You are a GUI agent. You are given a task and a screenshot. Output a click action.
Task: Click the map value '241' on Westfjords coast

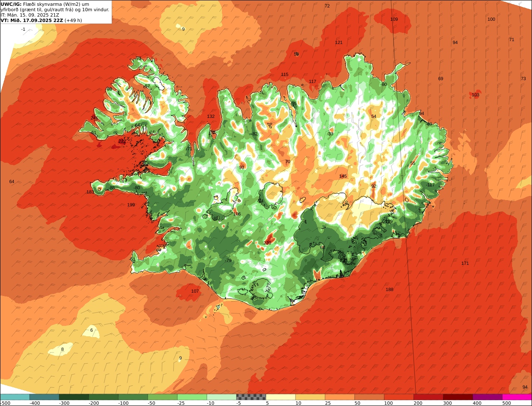tap(94, 118)
